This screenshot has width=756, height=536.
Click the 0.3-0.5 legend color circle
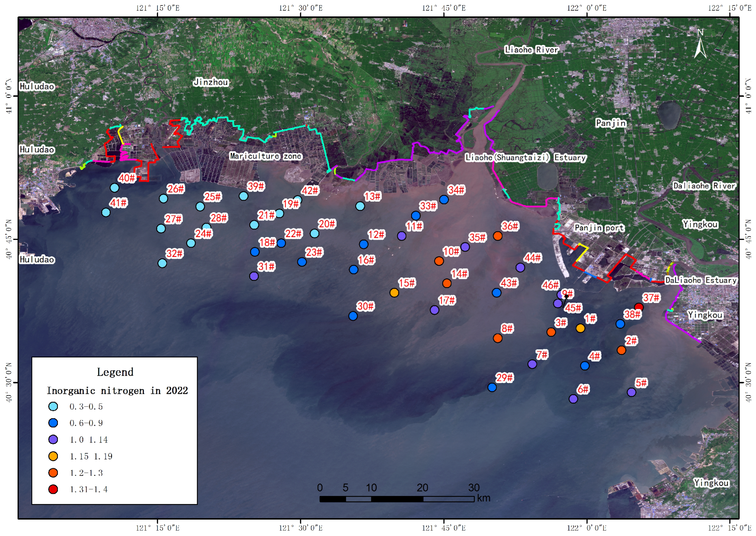point(53,407)
